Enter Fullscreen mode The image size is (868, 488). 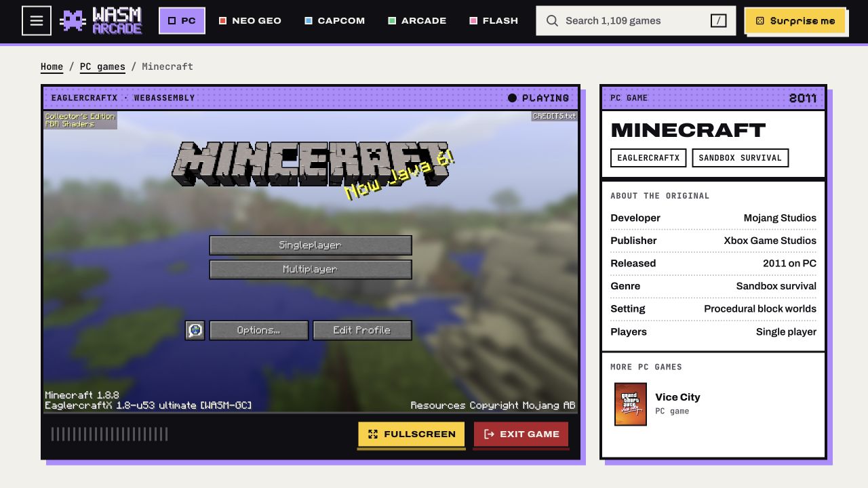411,434
